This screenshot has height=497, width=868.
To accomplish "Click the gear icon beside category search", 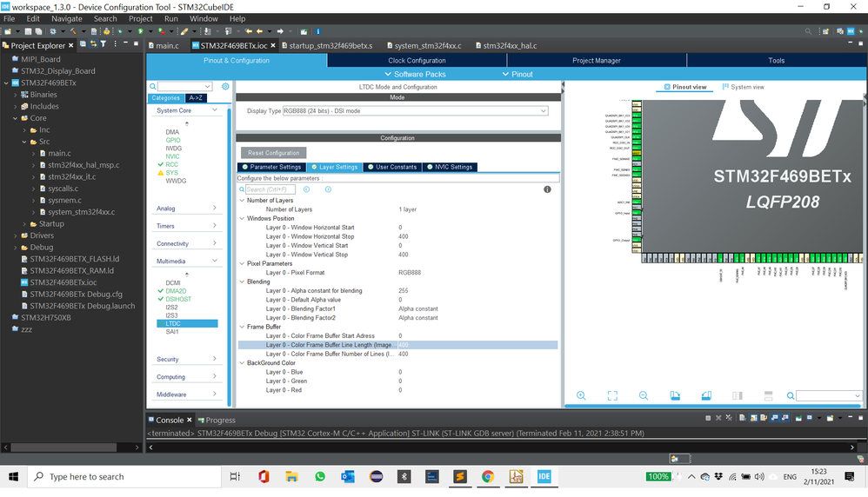I will click(x=225, y=86).
